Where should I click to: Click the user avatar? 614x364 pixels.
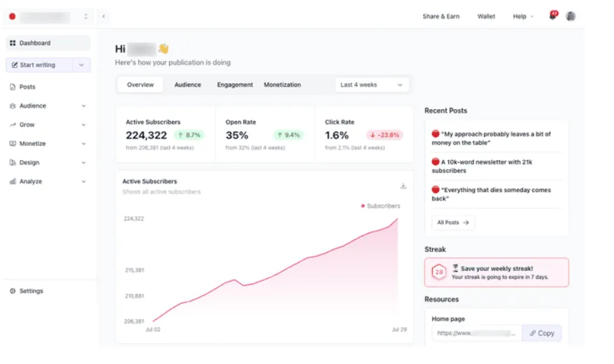click(571, 16)
